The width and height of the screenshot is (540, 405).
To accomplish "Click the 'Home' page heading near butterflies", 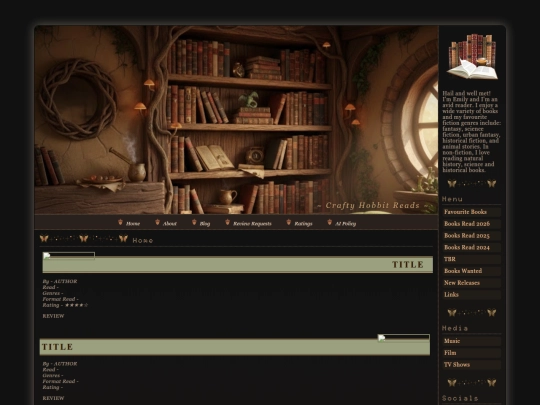I will 143,240.
